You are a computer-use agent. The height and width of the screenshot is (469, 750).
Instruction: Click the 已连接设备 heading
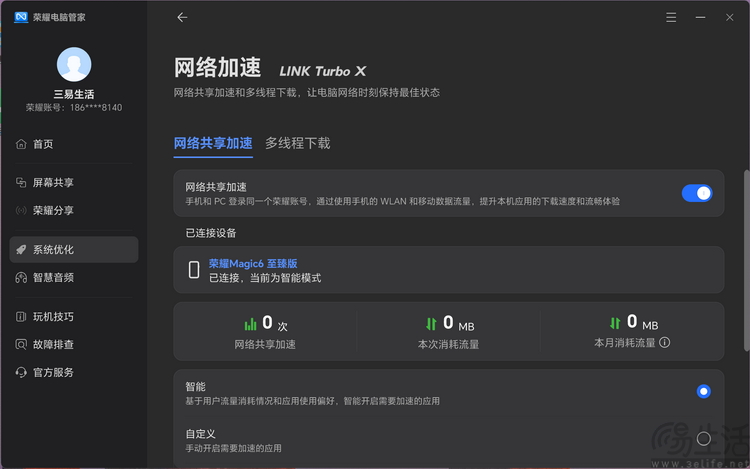click(211, 233)
